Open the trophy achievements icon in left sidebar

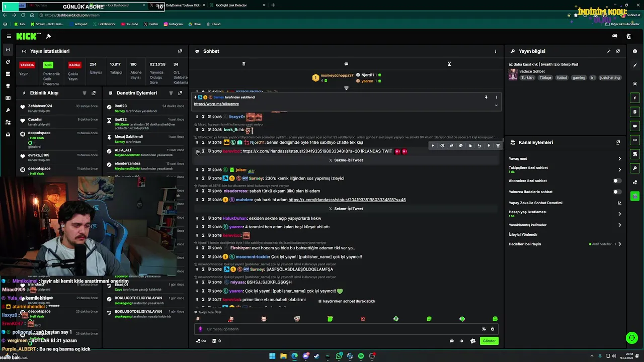[x=8, y=86]
